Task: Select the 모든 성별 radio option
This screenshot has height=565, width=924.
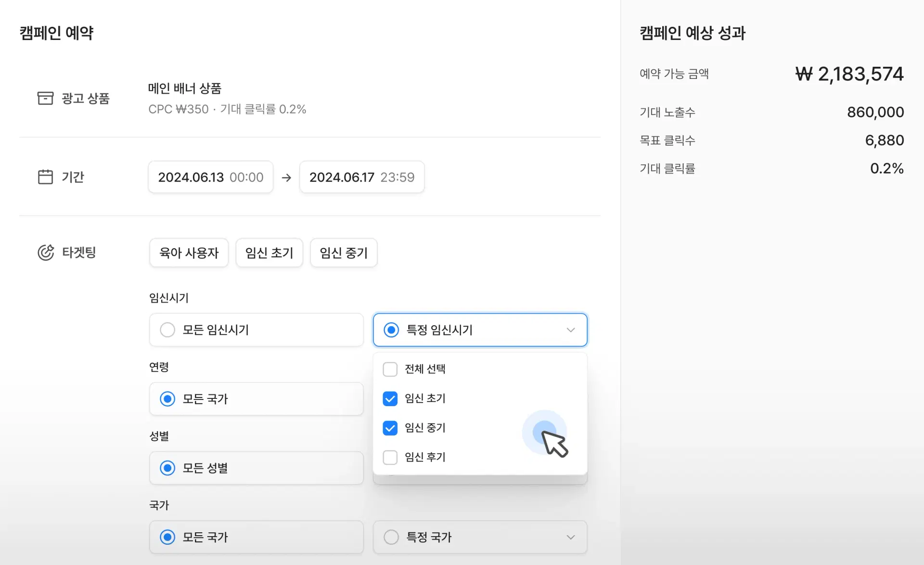Action: 167,468
